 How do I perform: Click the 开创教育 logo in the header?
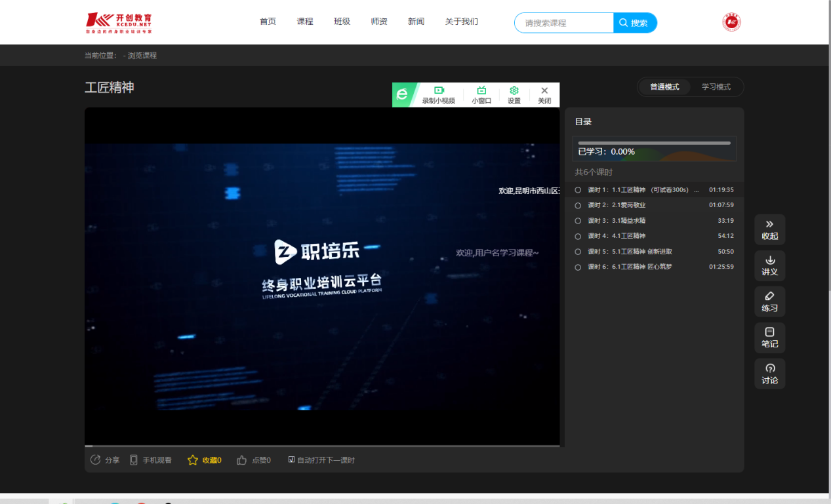point(119,22)
